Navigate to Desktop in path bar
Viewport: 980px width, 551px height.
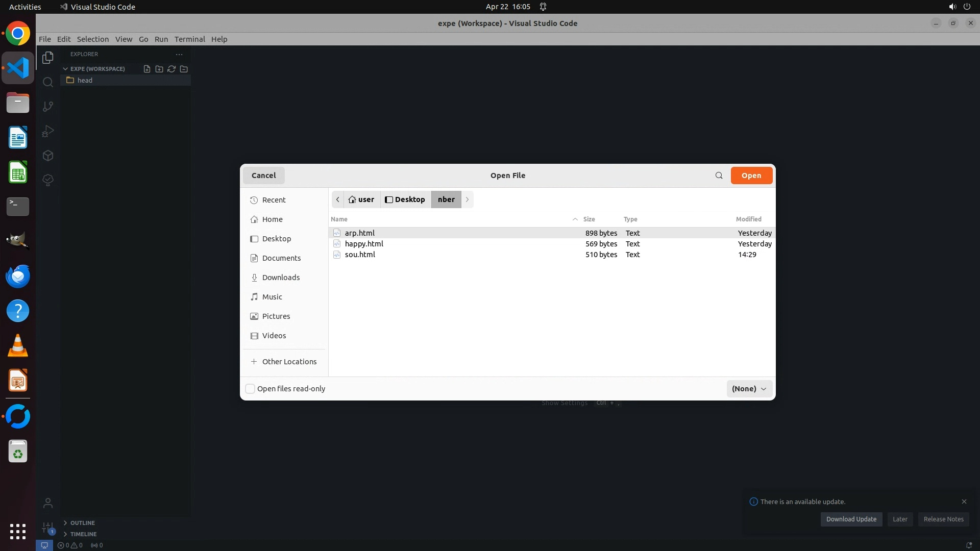point(405,199)
